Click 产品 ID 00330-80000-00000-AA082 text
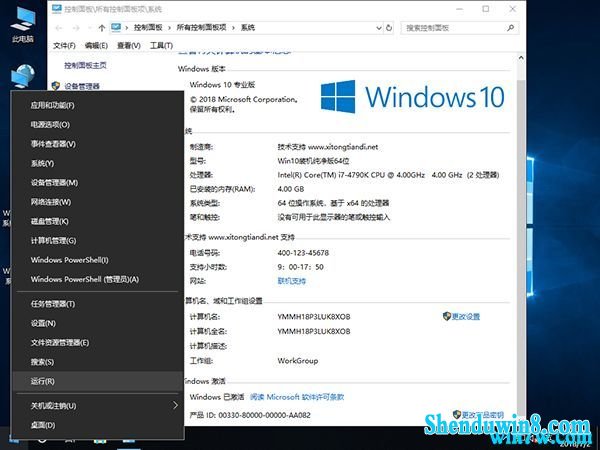 tap(250, 415)
